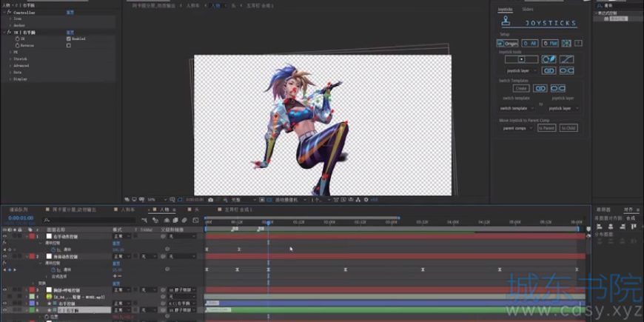Click the Flat button in Joysticks Setup

[x=550, y=43]
